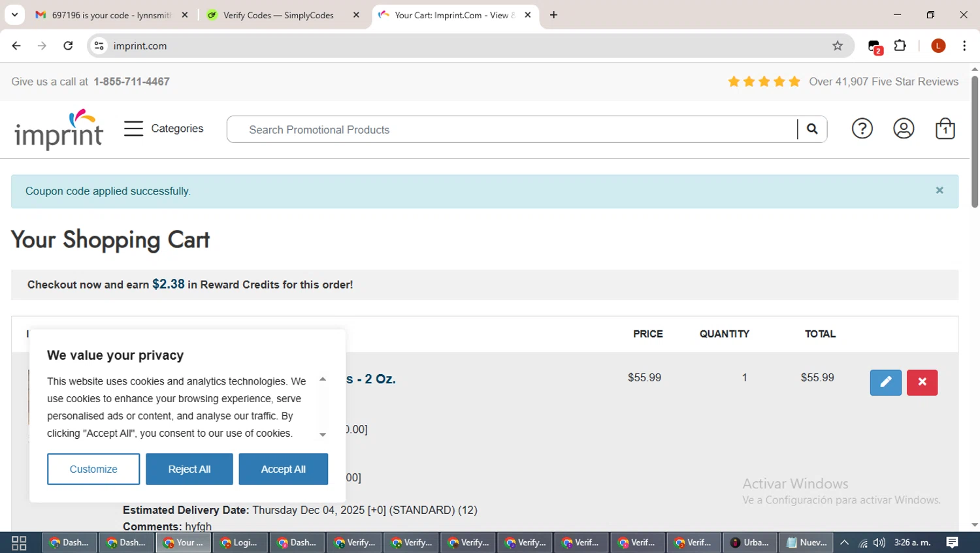This screenshot has height=553, width=980.
Task: Open the Over 41,907 Five Star Reviews link
Action: (883, 82)
